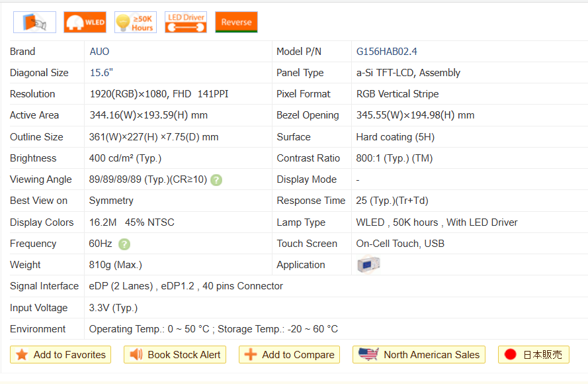The height and width of the screenshot is (384, 588).
Task: Click the On-Cell Touch, USB value
Action: point(399,244)
